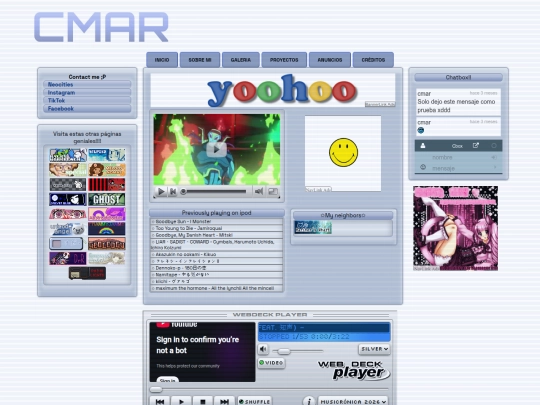The height and width of the screenshot is (405, 540).
Task: Click 'Too Young to Die - Jamiroquai' track
Action: (216, 228)
